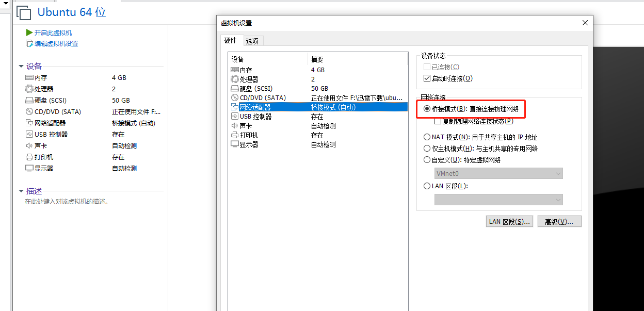The image size is (644, 311).
Task: Click the edit virtual machine settings icon
Action: [x=29, y=44]
